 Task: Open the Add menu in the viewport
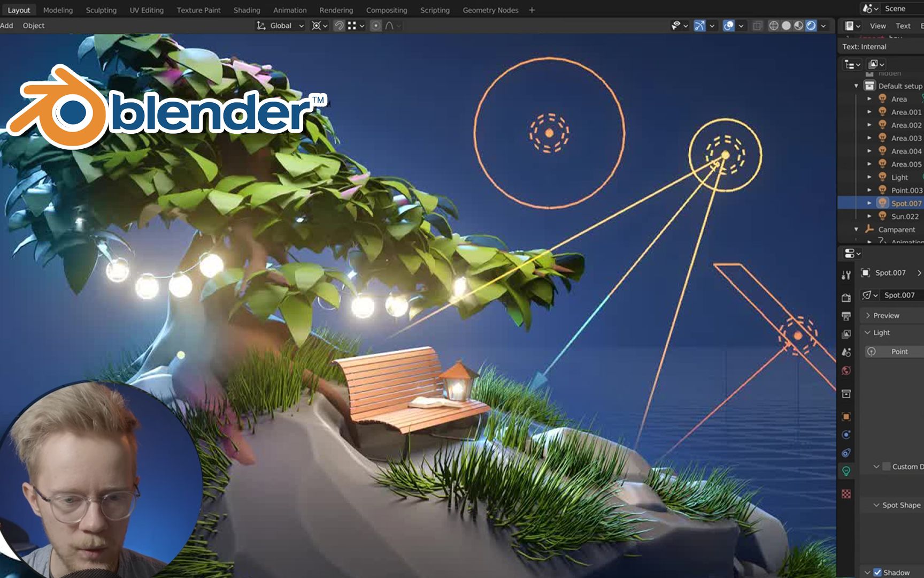click(x=7, y=25)
